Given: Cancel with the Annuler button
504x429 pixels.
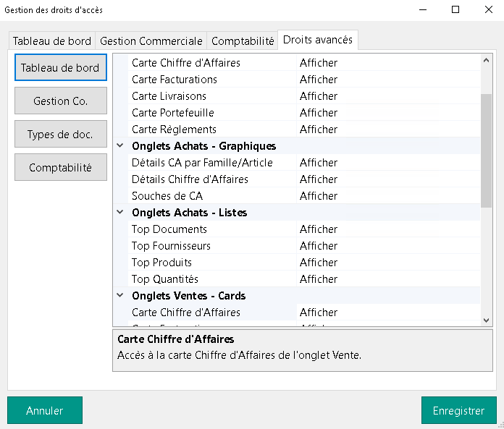Looking at the screenshot, I should pyautogui.click(x=45, y=410).
